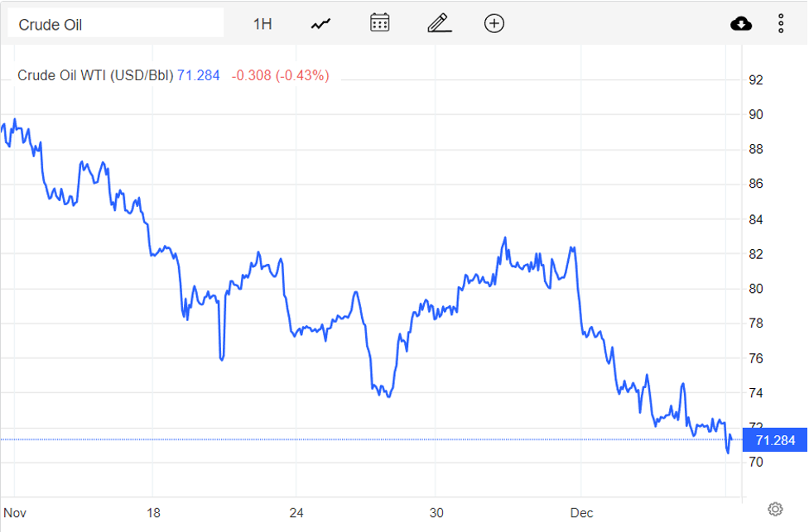Open the three-dot more options menu
This screenshot has height=532, width=809.
tap(781, 24)
